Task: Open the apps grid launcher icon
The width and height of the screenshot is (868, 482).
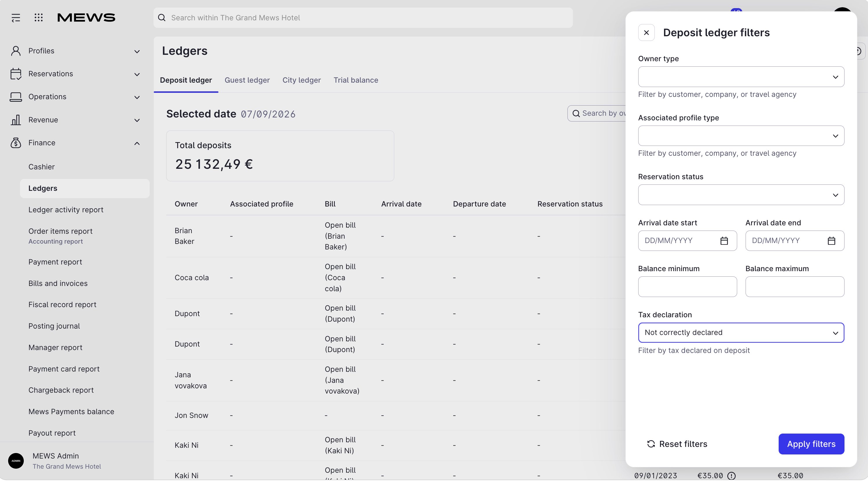Action: pyautogui.click(x=39, y=17)
